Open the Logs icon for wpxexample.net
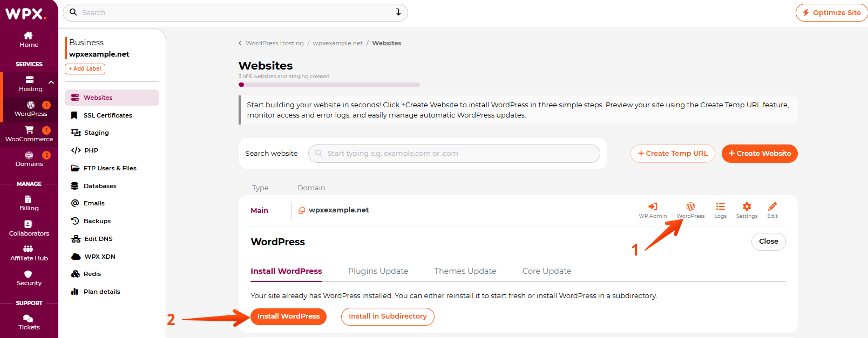Screen dimensions: 868x338 [x=720, y=207]
